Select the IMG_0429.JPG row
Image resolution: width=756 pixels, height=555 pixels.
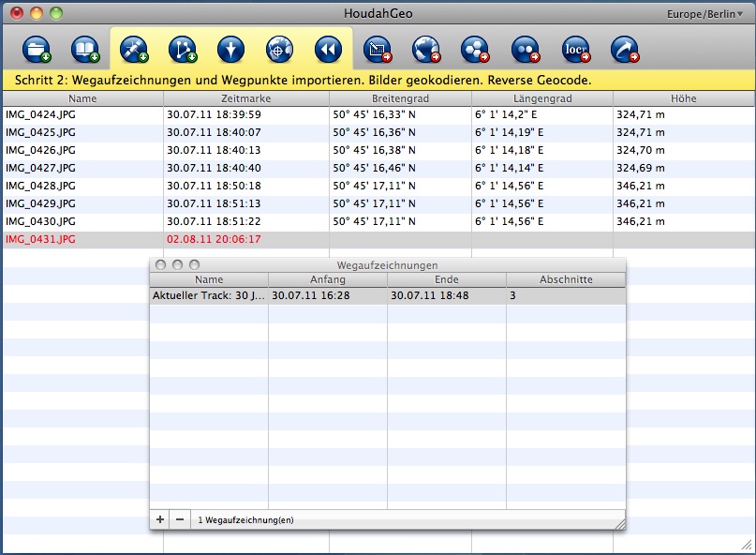379,204
